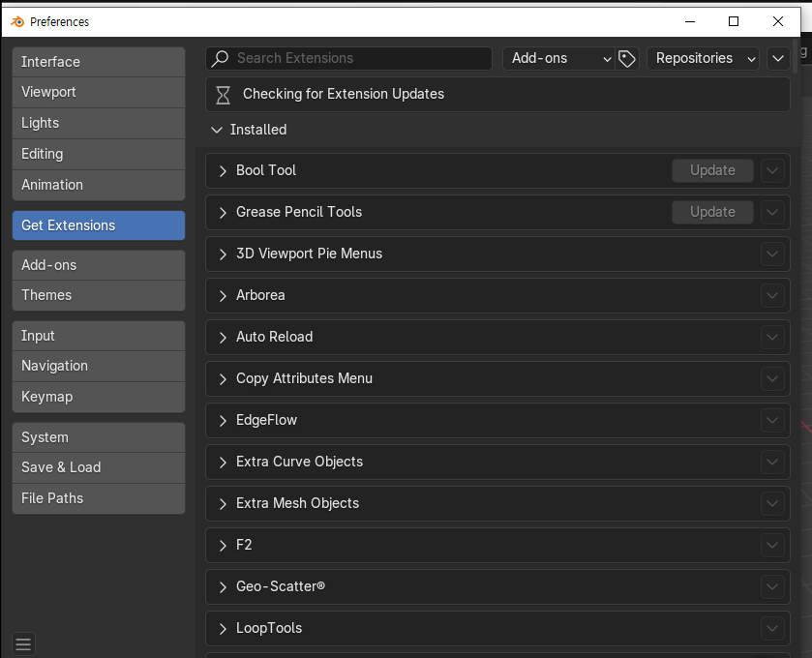Click Update for Bool Tool
The height and width of the screenshot is (658, 812).
712,170
